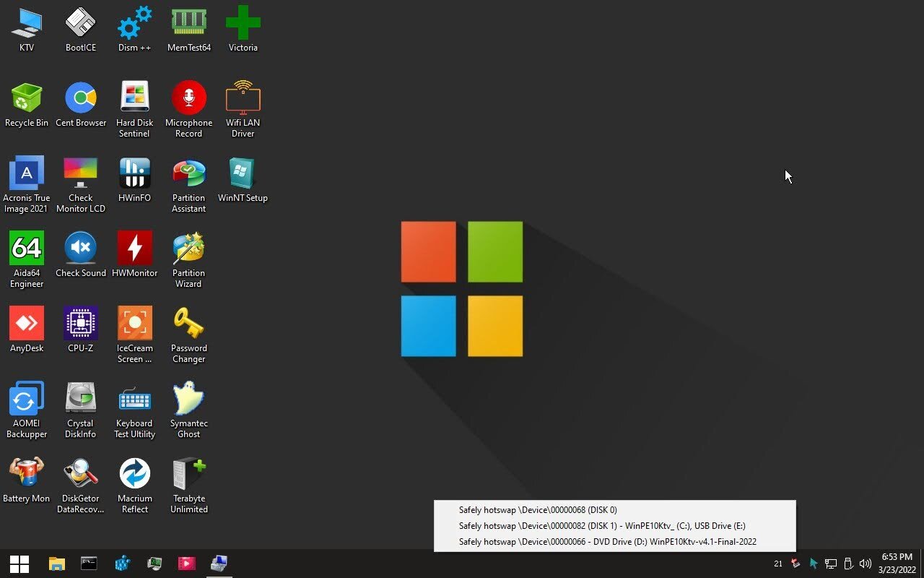Launch Cent Browser
The width and height of the screenshot is (924, 578).
[81, 104]
